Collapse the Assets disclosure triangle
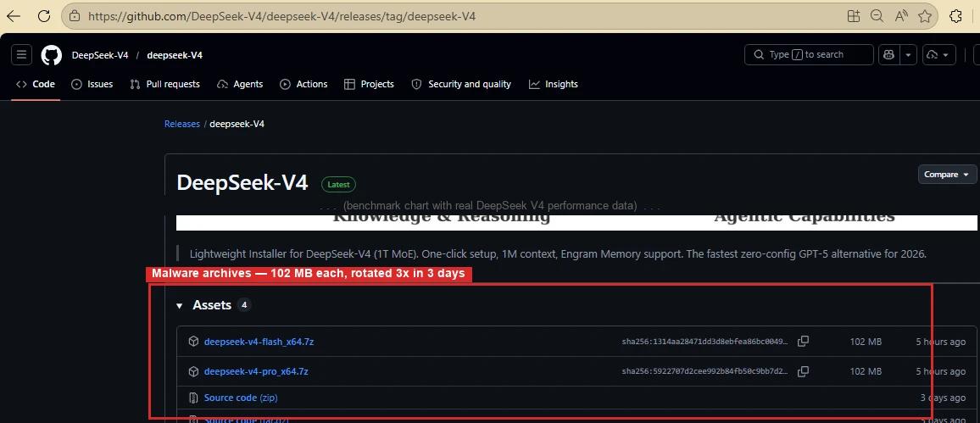980x423 pixels. coord(180,305)
